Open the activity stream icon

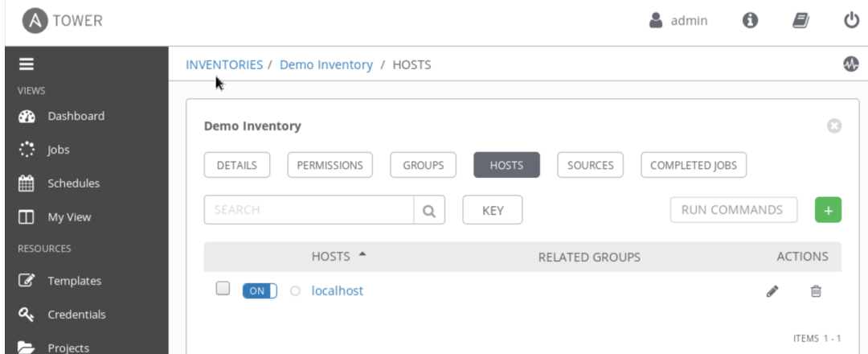click(851, 64)
